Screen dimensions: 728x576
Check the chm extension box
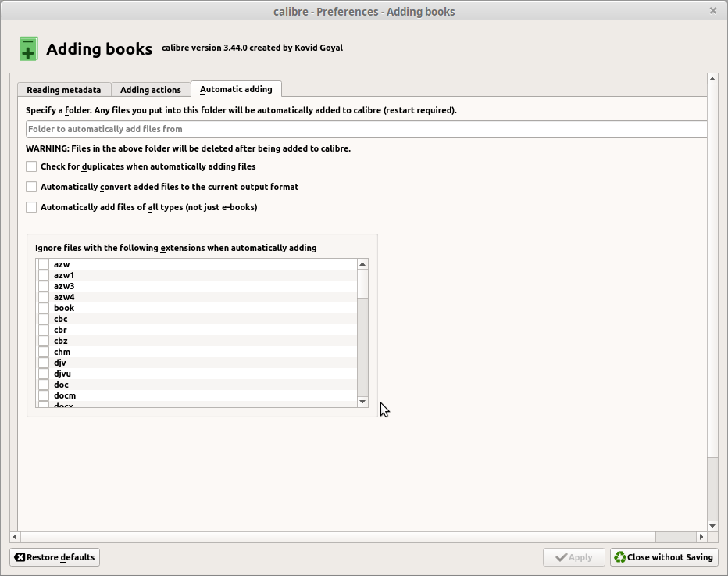point(44,352)
